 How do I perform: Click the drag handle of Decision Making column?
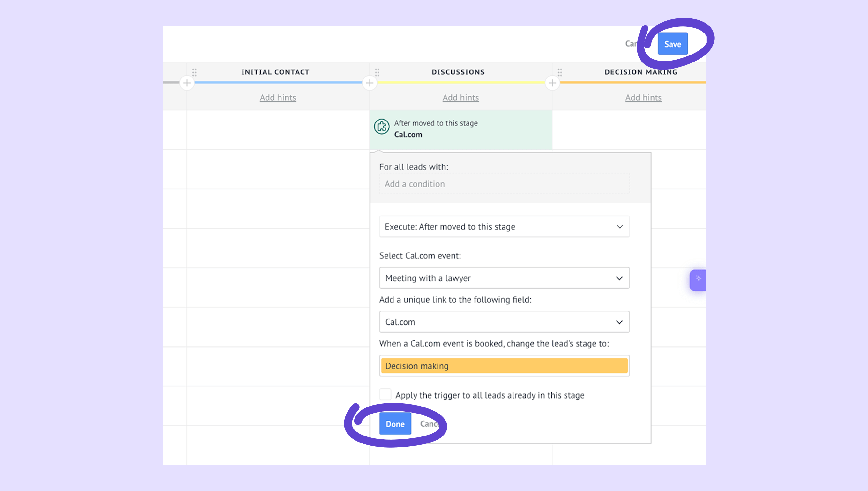point(560,72)
